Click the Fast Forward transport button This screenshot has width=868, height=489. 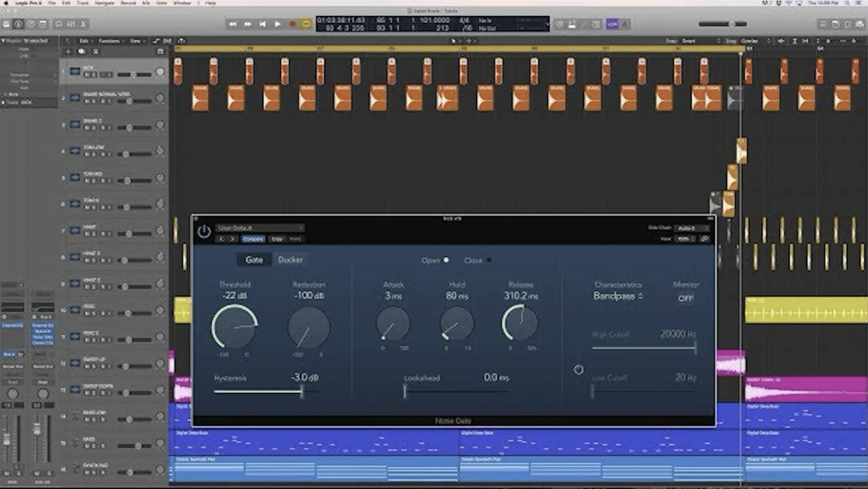coord(247,24)
